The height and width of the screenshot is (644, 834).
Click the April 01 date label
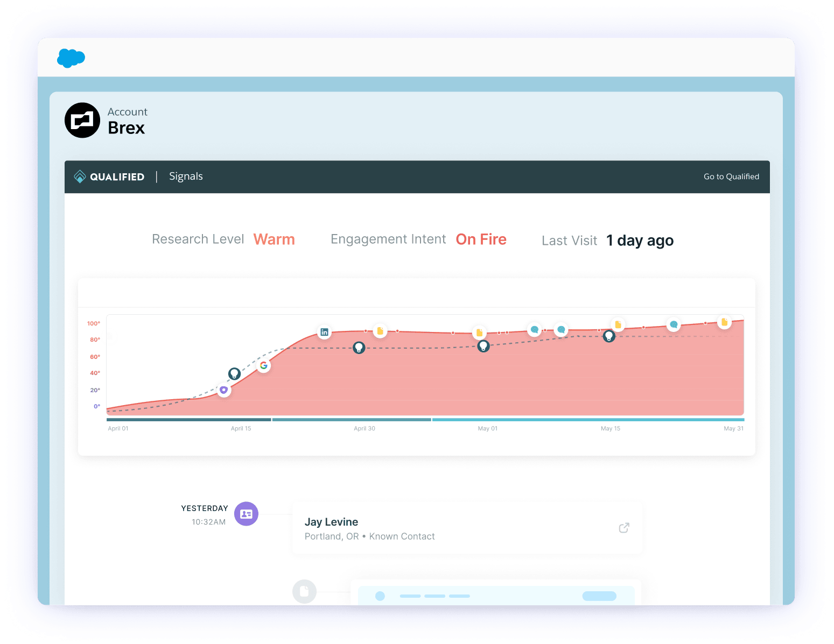tap(118, 428)
